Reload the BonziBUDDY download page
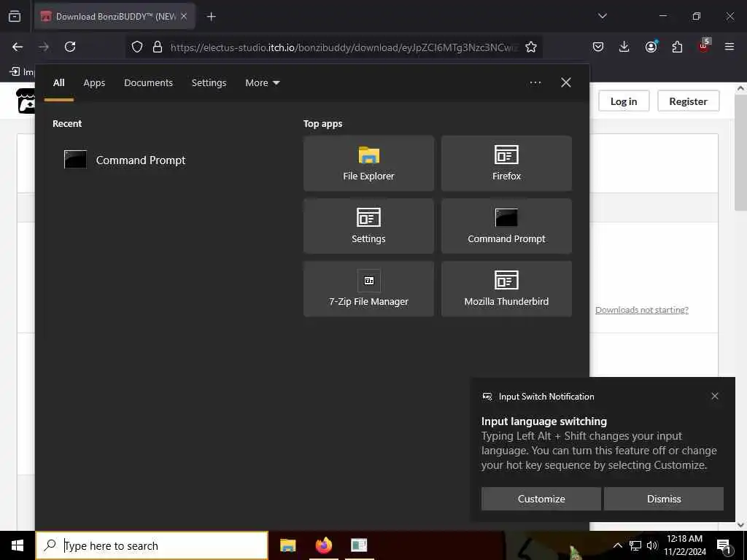 (x=70, y=47)
